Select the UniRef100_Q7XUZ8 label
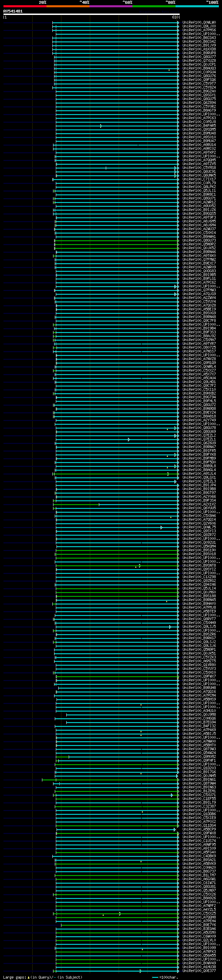This screenshot has width=222, height=980. (x=199, y=61)
